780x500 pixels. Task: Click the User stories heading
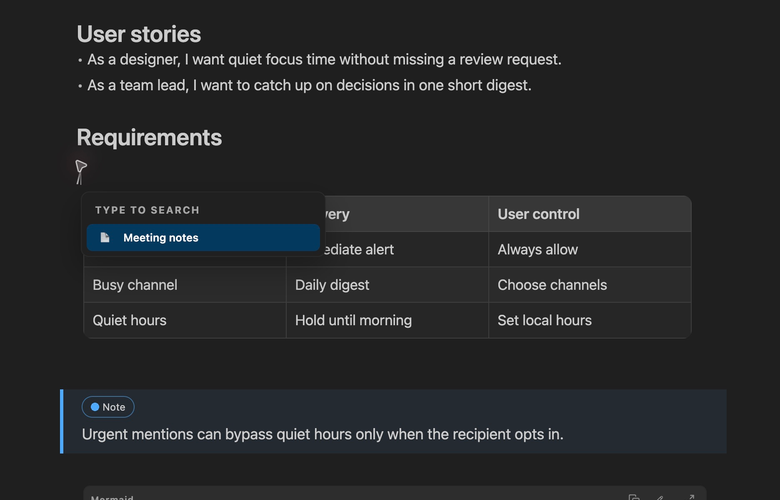pos(139,34)
